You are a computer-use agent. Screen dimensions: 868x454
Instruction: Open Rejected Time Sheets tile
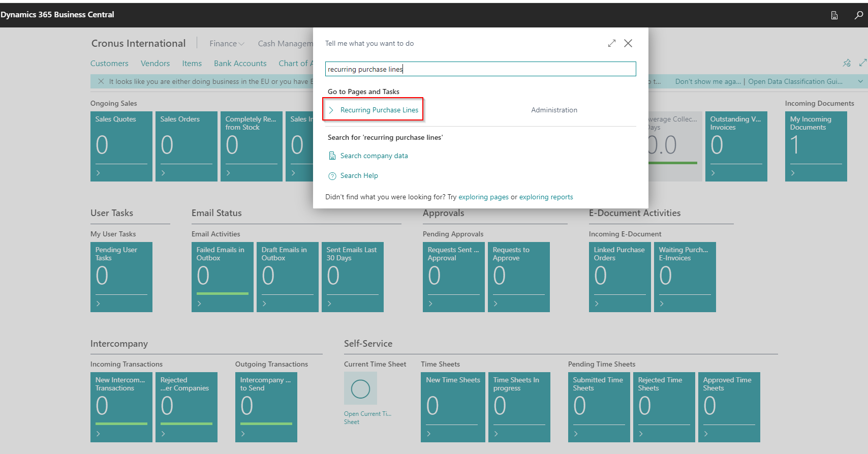[x=664, y=407]
